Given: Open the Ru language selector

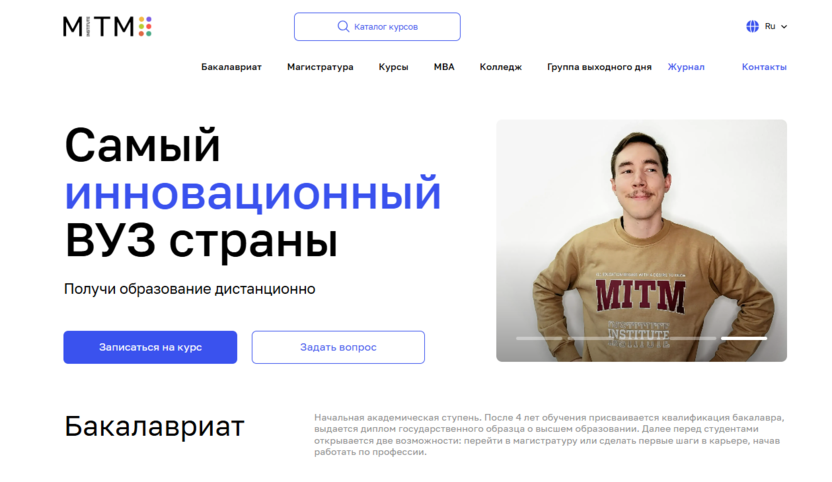Looking at the screenshot, I should point(770,27).
